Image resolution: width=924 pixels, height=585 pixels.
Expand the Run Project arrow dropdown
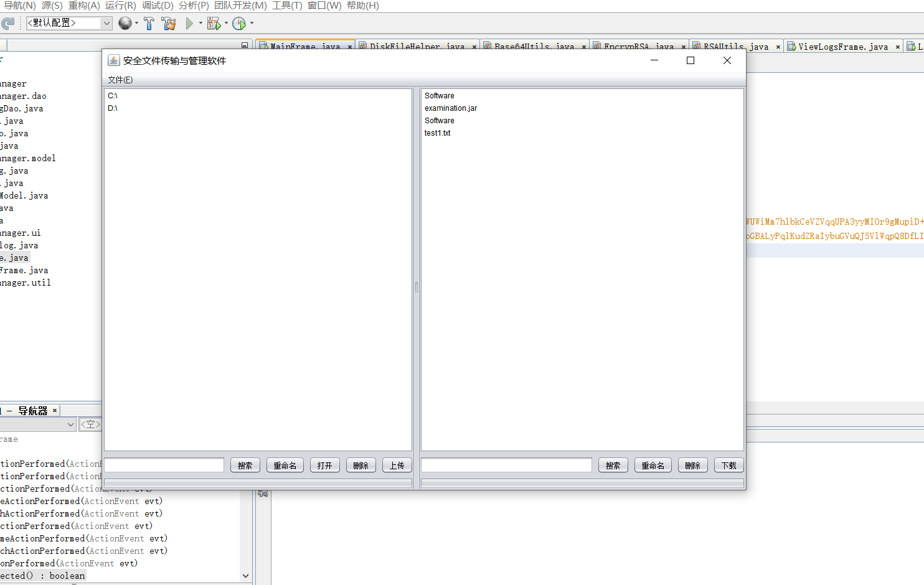200,23
